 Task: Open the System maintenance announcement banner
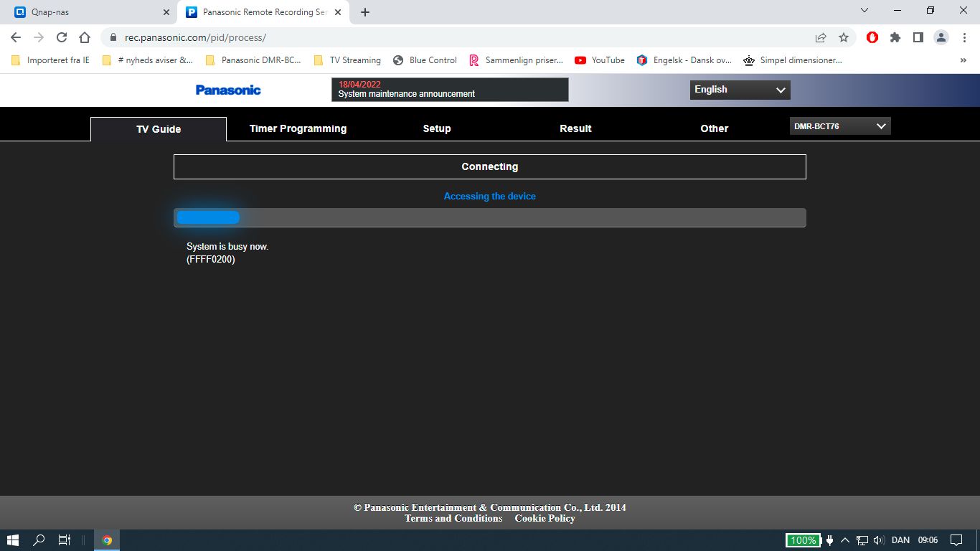pyautogui.click(x=450, y=90)
